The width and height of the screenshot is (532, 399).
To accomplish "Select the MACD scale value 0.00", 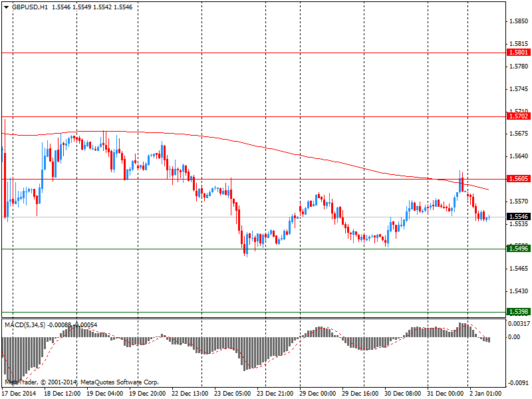I will (514, 337).
